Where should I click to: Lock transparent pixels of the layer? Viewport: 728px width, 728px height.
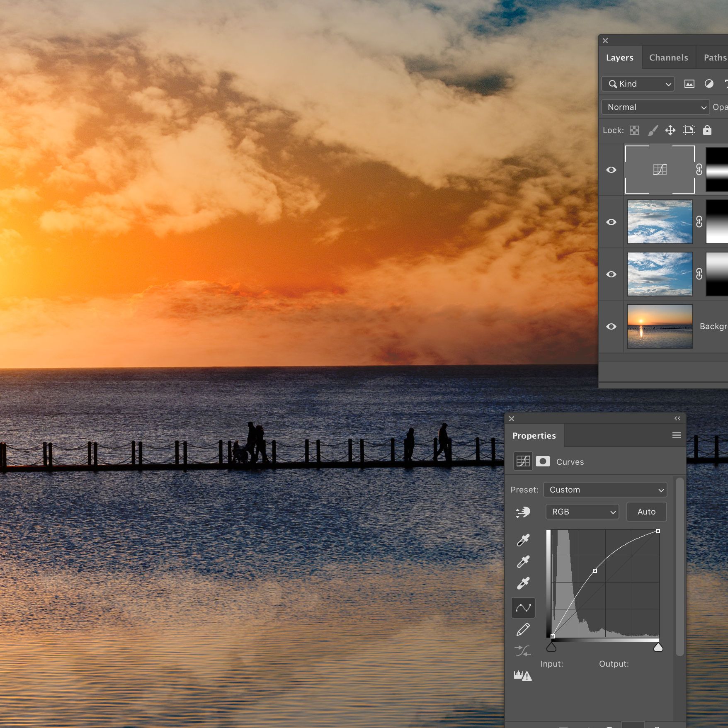tap(634, 130)
